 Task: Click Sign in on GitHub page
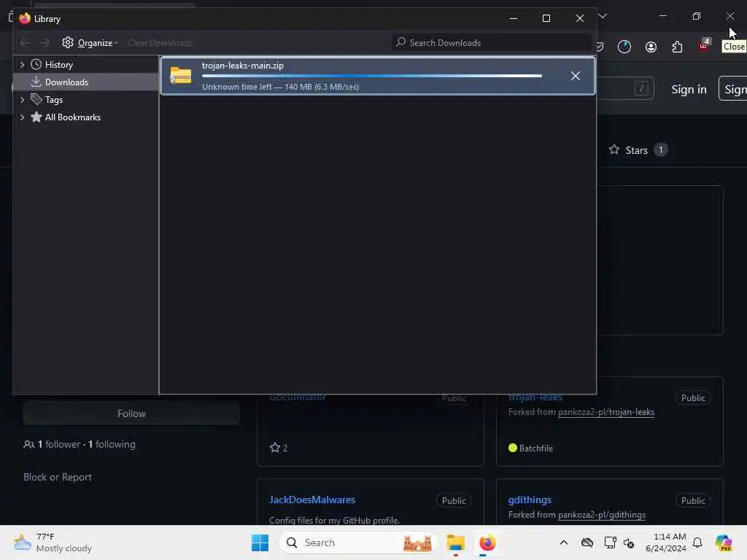click(x=689, y=90)
